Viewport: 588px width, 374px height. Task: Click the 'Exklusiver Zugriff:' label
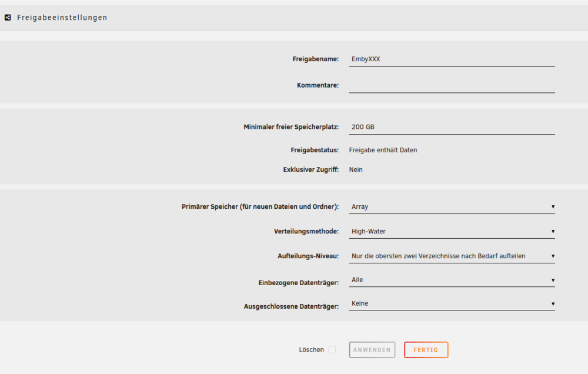point(311,169)
